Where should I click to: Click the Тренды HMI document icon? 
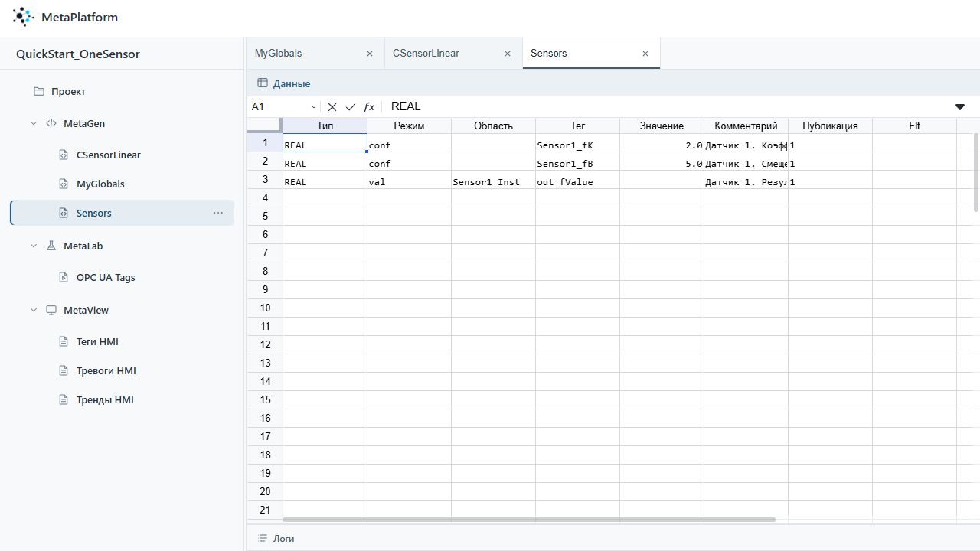pyautogui.click(x=64, y=399)
